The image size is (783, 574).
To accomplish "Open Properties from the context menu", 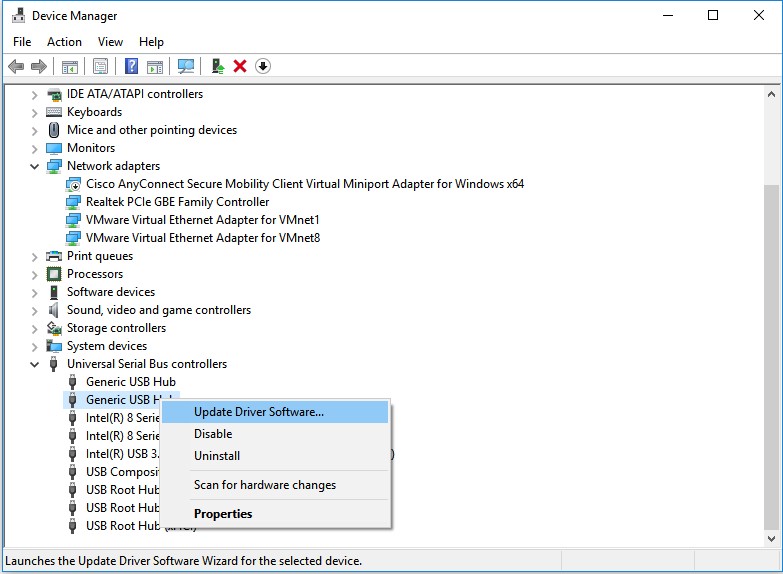I will pyautogui.click(x=275, y=514).
